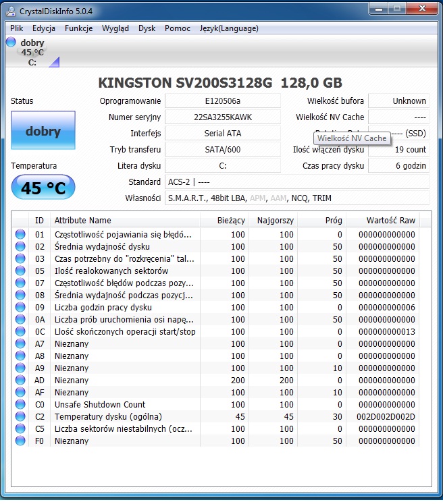
Task: Click transfer mode field SATA/600
Action: pos(223,150)
